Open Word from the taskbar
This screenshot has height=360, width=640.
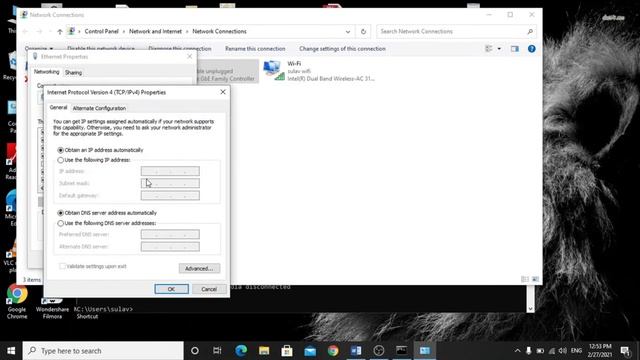pyautogui.click(x=356, y=351)
